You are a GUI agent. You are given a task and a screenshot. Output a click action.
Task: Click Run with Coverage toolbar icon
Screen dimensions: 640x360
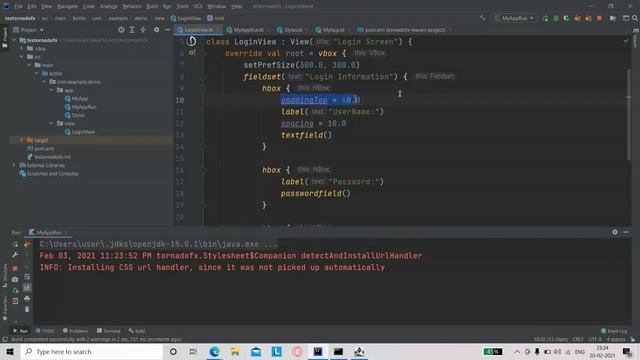(567, 18)
